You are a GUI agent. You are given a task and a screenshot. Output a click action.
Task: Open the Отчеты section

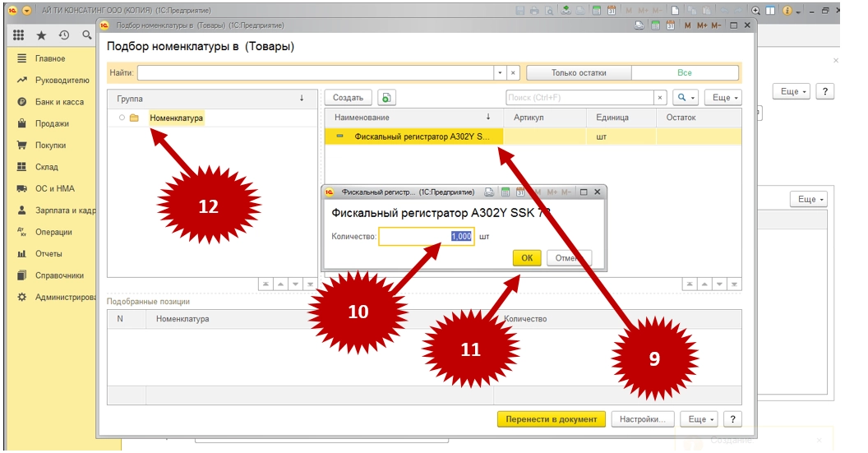pos(48,254)
